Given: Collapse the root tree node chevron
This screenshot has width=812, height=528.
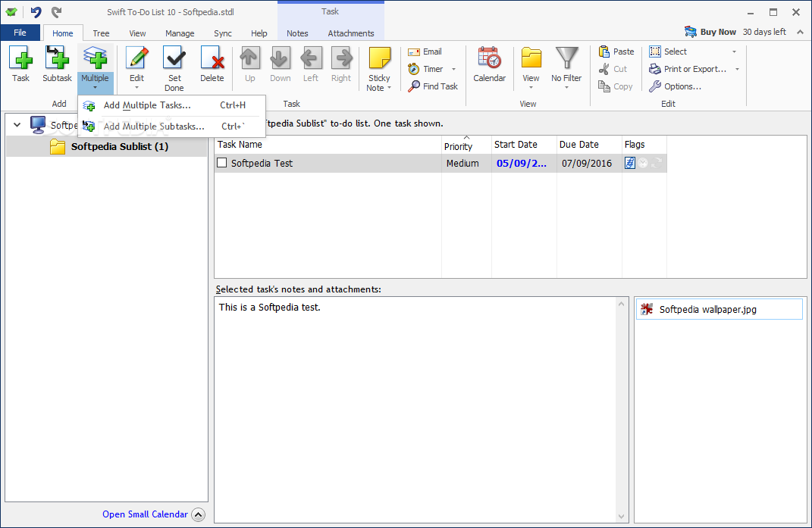Looking at the screenshot, I should pyautogui.click(x=17, y=124).
